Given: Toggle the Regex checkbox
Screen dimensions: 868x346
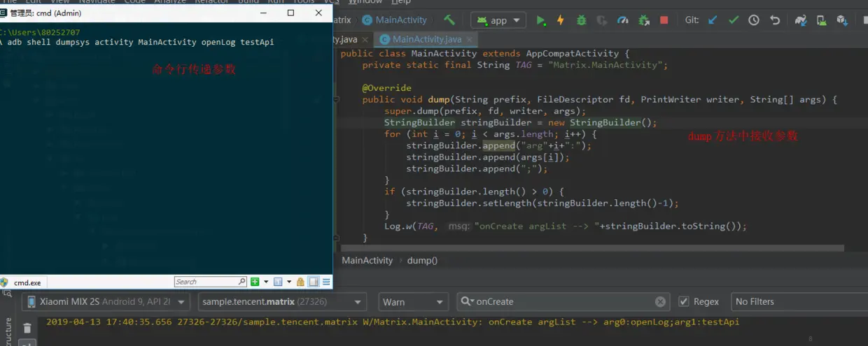Looking at the screenshot, I should (684, 302).
